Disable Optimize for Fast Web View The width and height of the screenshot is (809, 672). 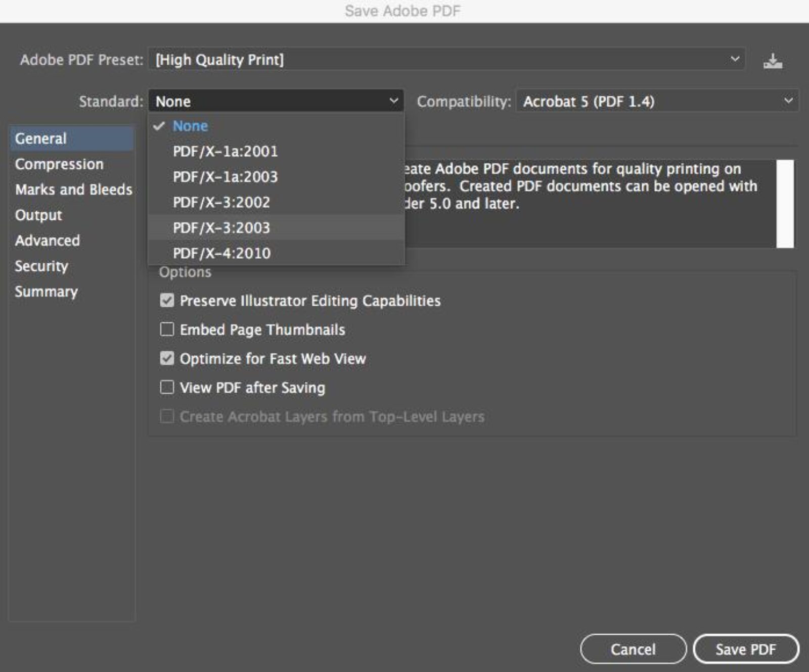[167, 359]
